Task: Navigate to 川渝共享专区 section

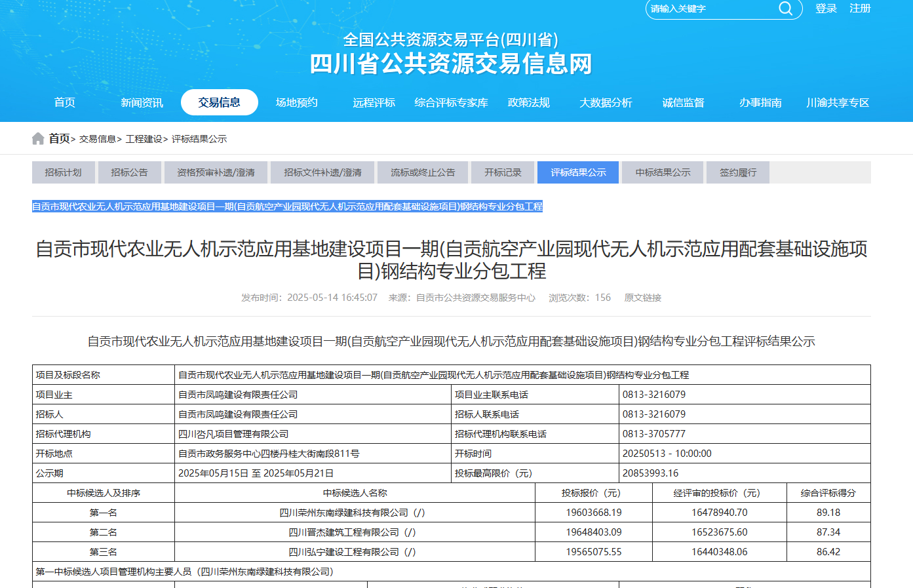Action: point(838,102)
